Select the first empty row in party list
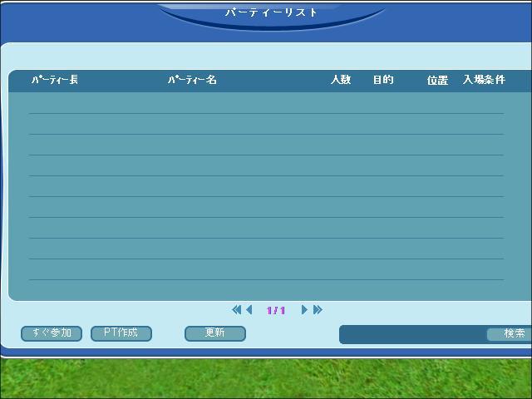The image size is (532, 399). coord(266,103)
